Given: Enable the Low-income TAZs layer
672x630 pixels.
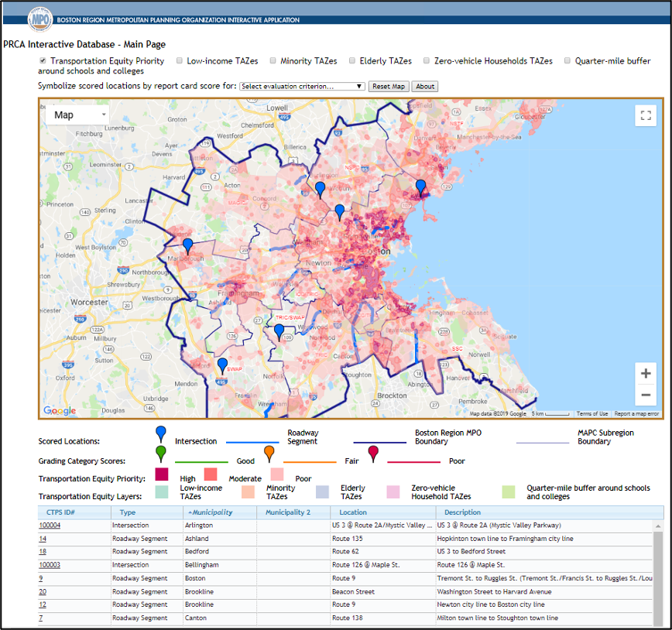Looking at the screenshot, I should 180,61.
